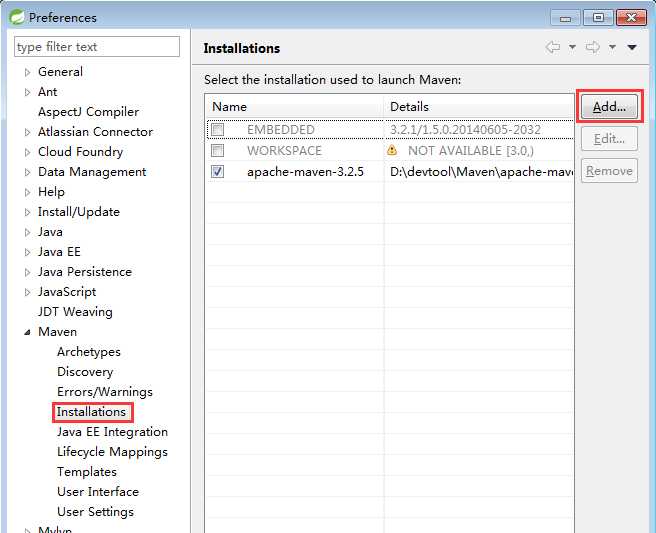656x533 pixels.
Task: Expand the General tree node
Action: coord(28,72)
